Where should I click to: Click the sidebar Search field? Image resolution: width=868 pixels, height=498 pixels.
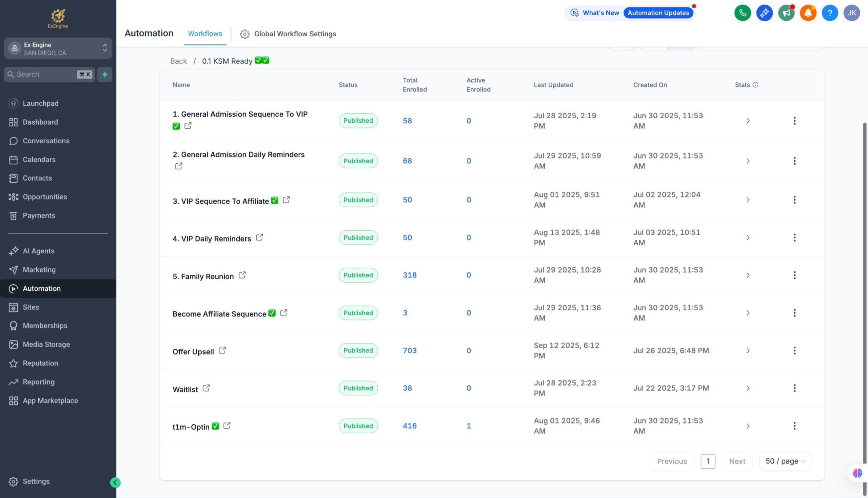[x=44, y=74]
